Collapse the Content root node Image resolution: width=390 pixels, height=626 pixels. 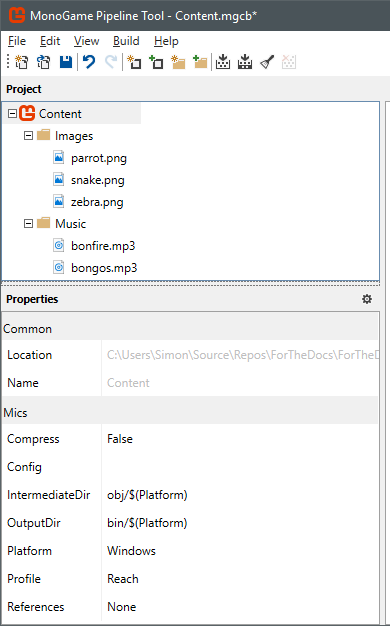tap(12, 114)
